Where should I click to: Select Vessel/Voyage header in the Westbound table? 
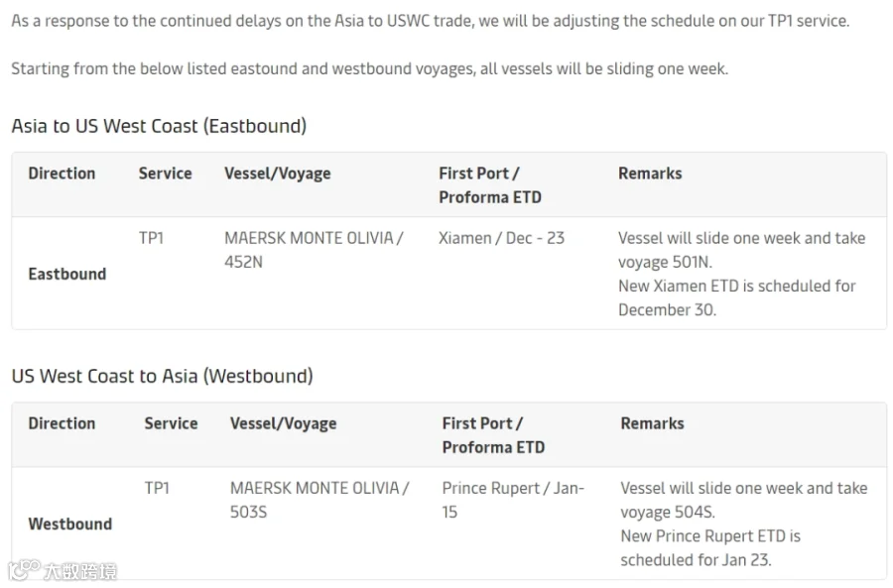(283, 423)
